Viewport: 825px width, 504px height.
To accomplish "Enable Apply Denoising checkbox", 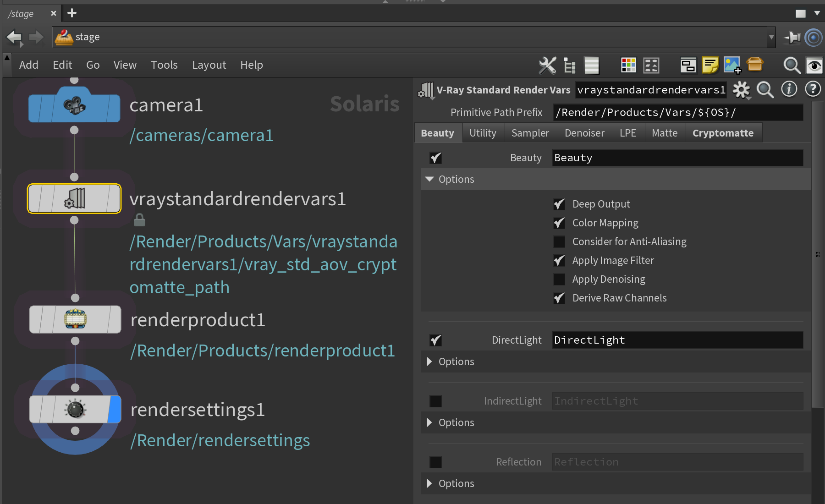I will pos(559,279).
